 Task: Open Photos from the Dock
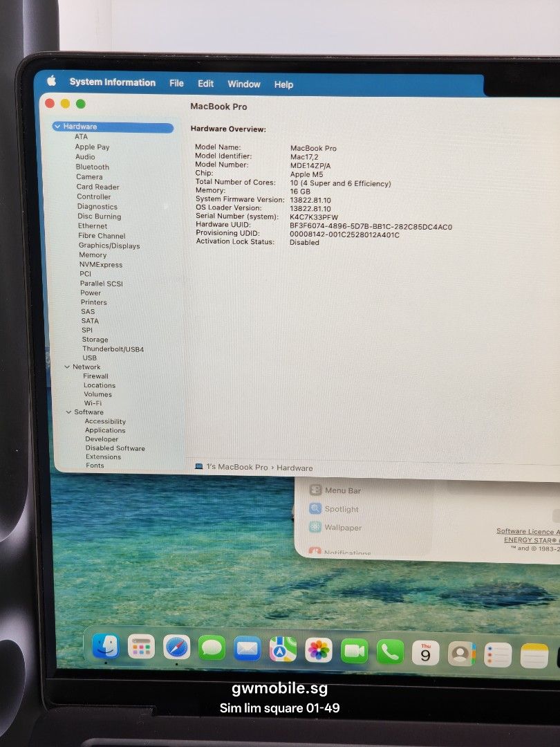[319, 650]
